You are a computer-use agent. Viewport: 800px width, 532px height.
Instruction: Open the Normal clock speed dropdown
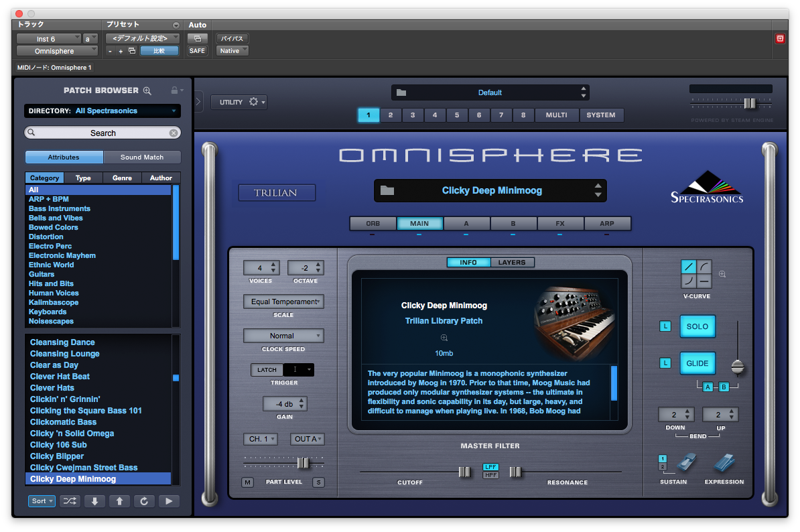tap(283, 336)
